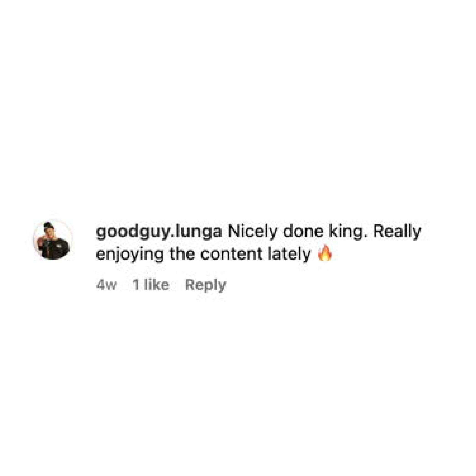The height and width of the screenshot is (476, 476).
Task: Select the commenter's circular avatar
Action: pos(53,240)
